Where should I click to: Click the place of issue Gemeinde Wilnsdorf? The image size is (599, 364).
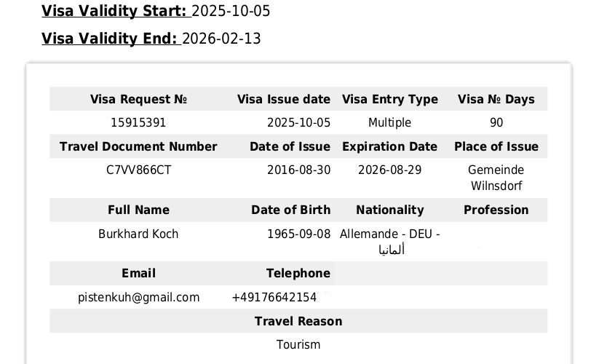click(496, 178)
